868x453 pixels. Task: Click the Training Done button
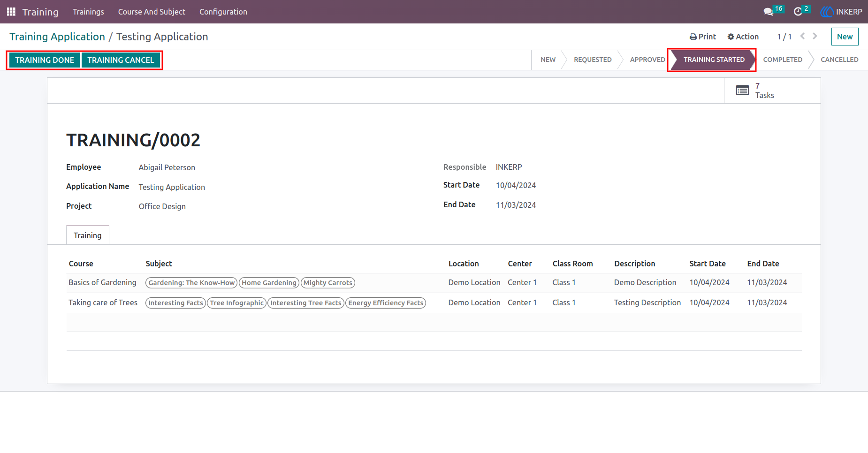[45, 60]
